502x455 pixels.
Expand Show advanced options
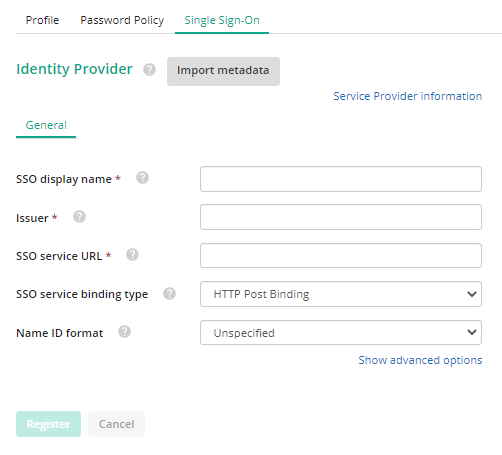[420, 360]
